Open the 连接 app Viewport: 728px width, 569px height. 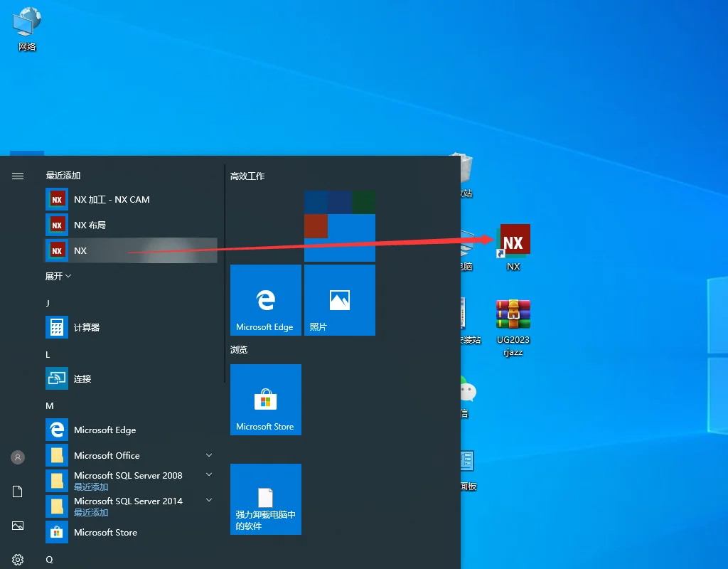click(131, 378)
